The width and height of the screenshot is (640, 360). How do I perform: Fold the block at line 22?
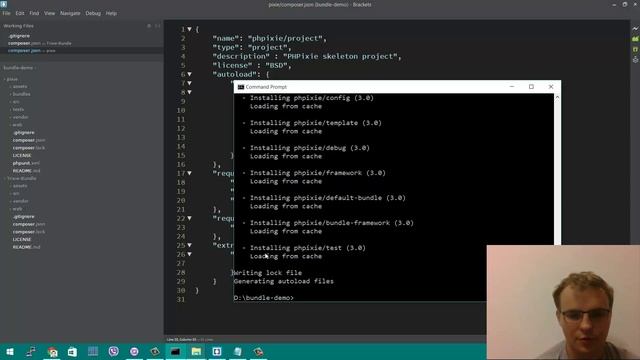pyautogui.click(x=189, y=218)
